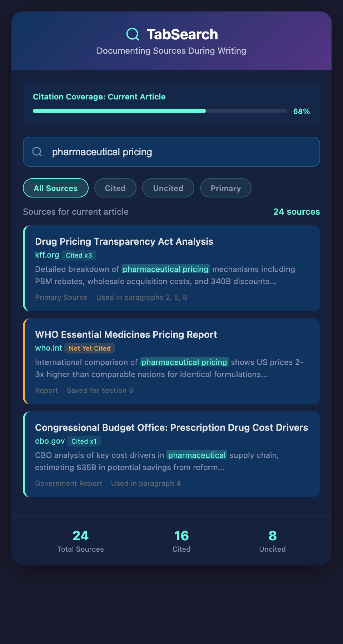This screenshot has height=644, width=343.
Task: Open the cbo.gov domain link
Action: (x=50, y=441)
